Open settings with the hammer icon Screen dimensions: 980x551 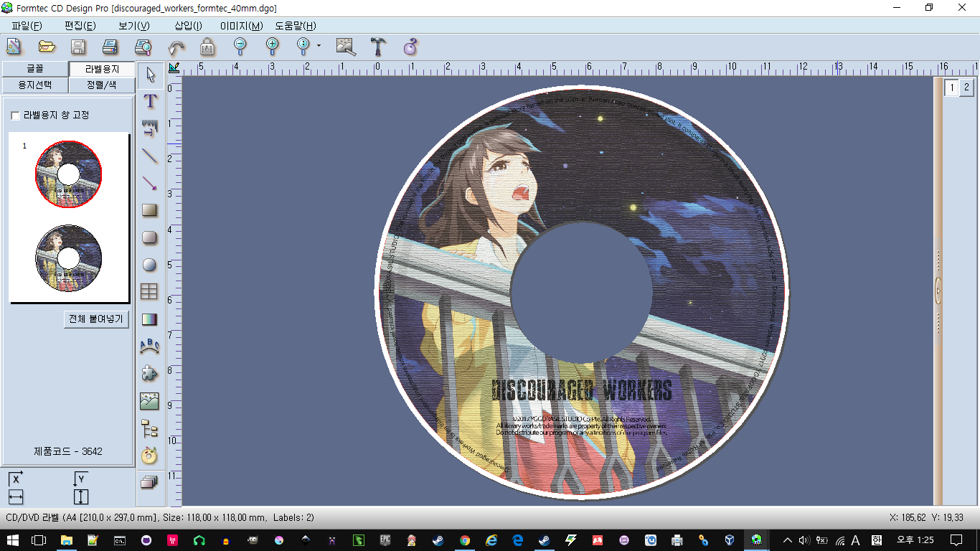(378, 47)
